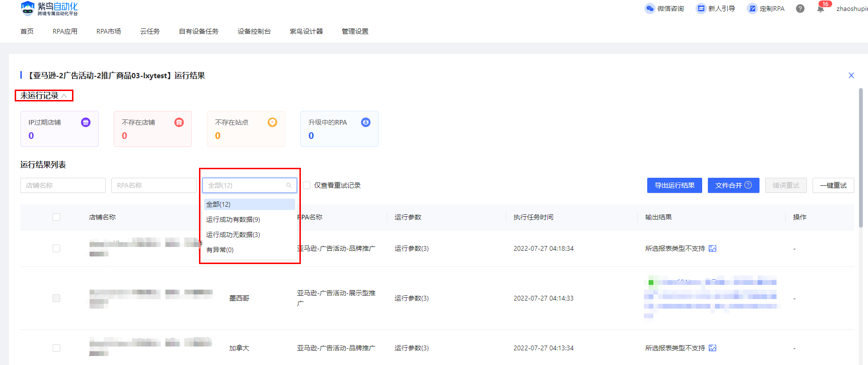Check the 加拿大 row checkbox

56,348
